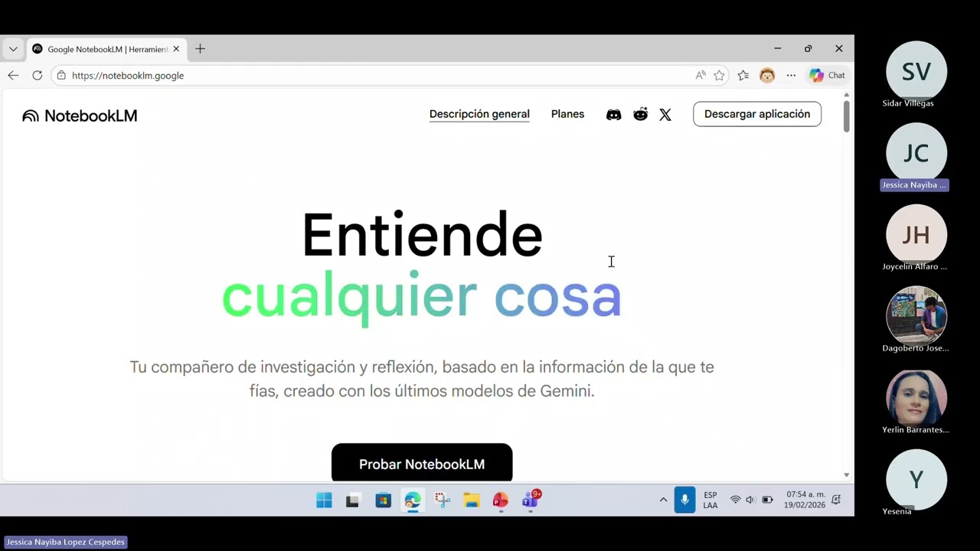Close the Google NotebookLM tab
The width and height of the screenshot is (980, 551).
[x=176, y=49]
